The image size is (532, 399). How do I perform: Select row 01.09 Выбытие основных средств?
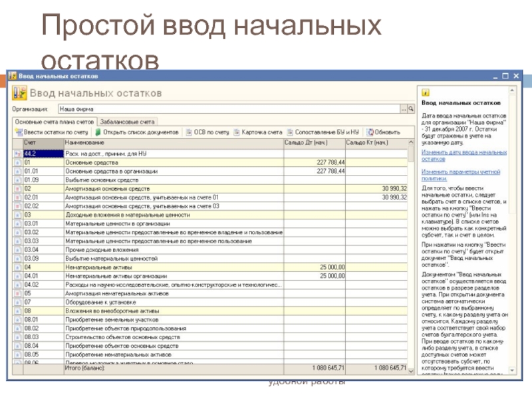(210, 180)
